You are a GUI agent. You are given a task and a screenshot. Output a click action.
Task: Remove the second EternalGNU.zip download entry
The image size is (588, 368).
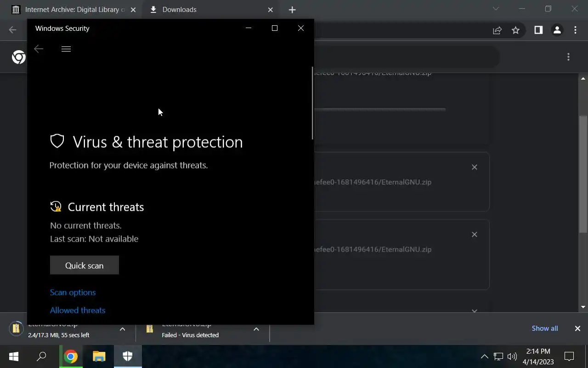click(x=475, y=167)
